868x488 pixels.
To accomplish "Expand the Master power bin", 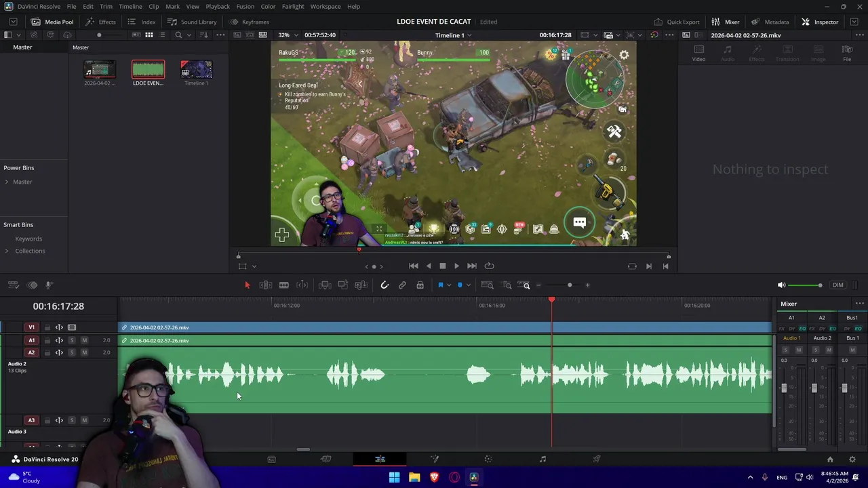I will pos(7,182).
